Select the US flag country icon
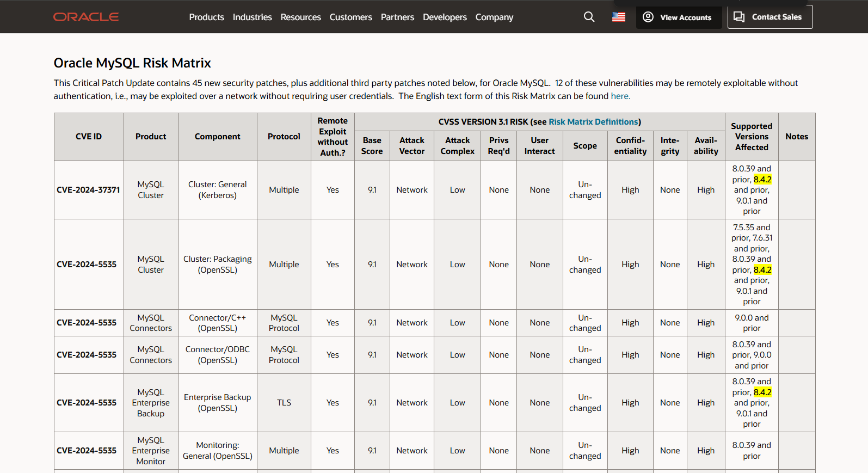 618,17
